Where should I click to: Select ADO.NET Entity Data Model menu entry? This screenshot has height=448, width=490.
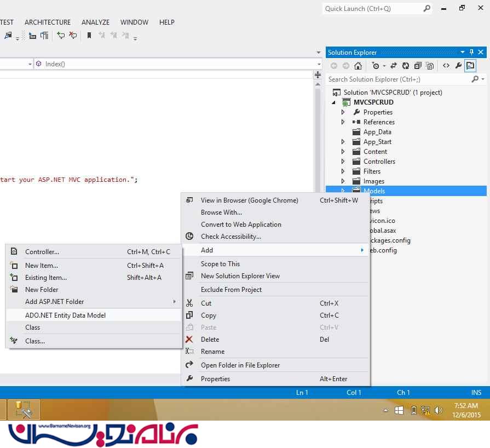pyautogui.click(x=65, y=315)
